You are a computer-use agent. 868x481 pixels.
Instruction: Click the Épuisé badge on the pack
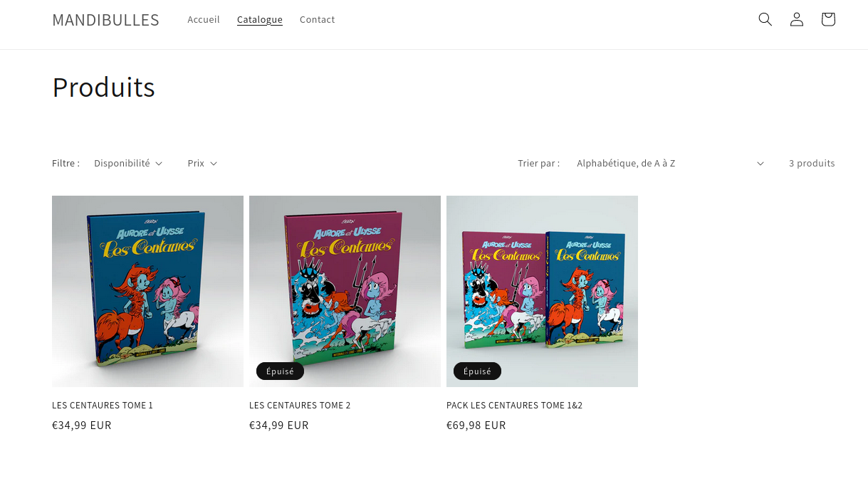pos(477,371)
